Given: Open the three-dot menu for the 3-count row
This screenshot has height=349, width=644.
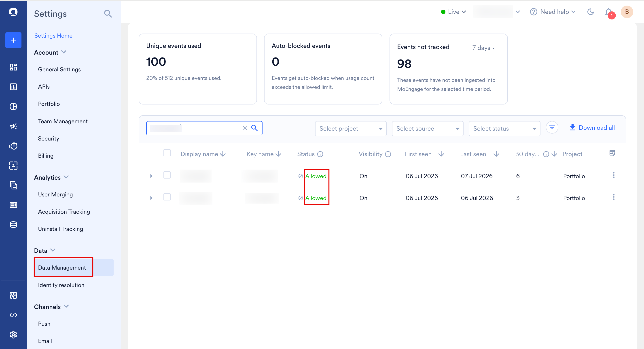Looking at the screenshot, I should pos(614,197).
